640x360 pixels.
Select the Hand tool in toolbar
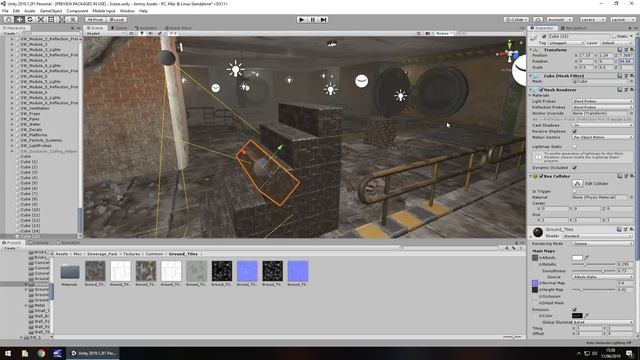(9, 19)
